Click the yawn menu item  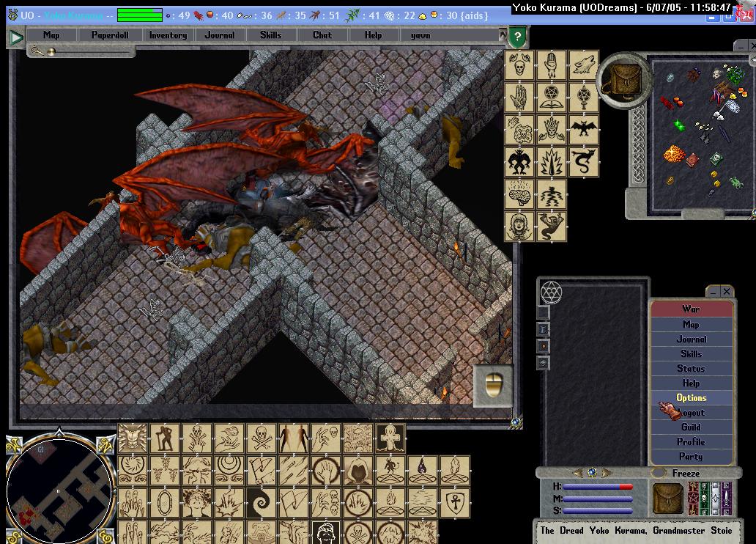click(x=420, y=34)
